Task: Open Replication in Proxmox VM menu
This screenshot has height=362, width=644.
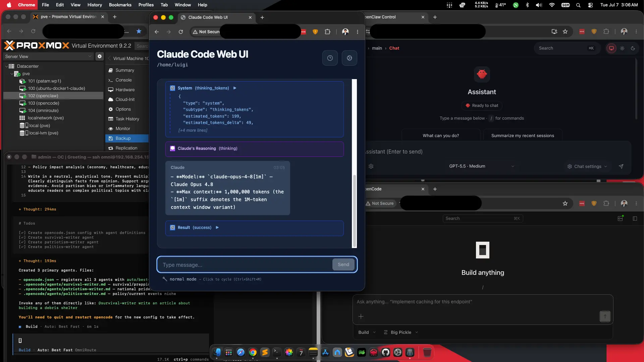Action: tap(126, 148)
